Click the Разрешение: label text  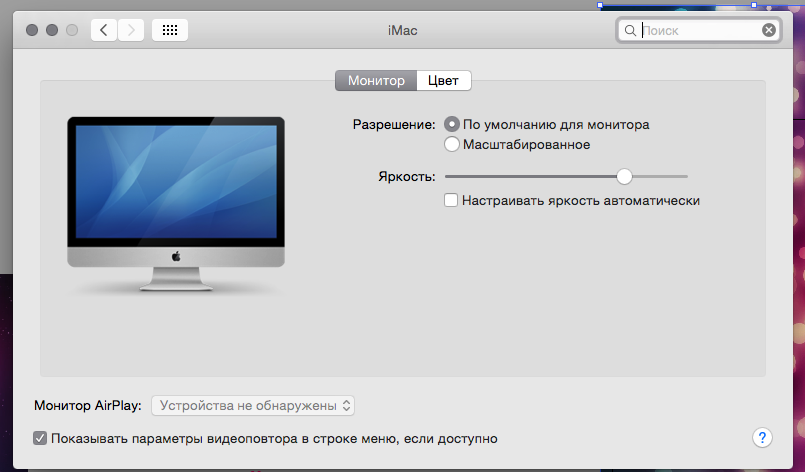click(394, 125)
